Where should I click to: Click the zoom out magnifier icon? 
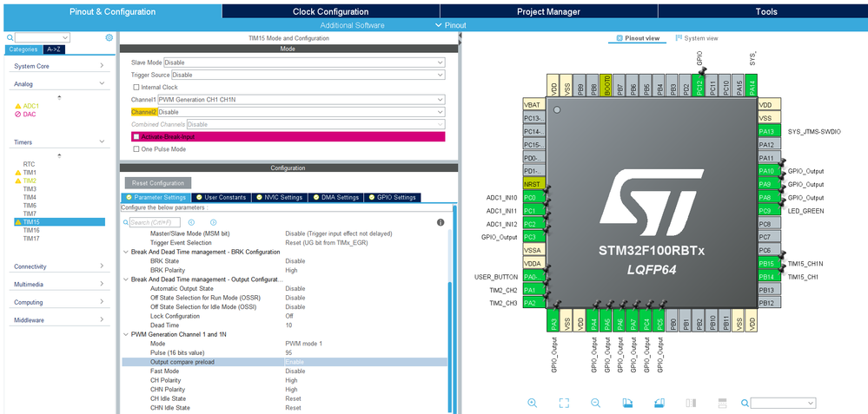click(595, 403)
